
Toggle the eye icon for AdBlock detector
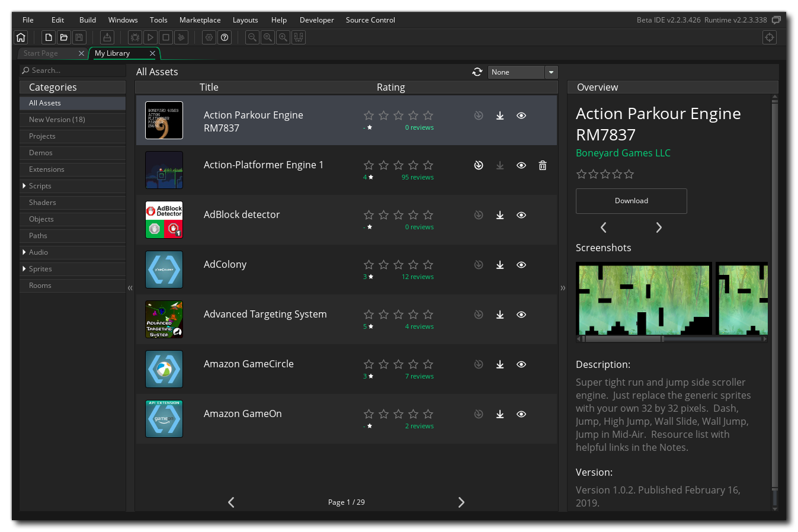521,215
